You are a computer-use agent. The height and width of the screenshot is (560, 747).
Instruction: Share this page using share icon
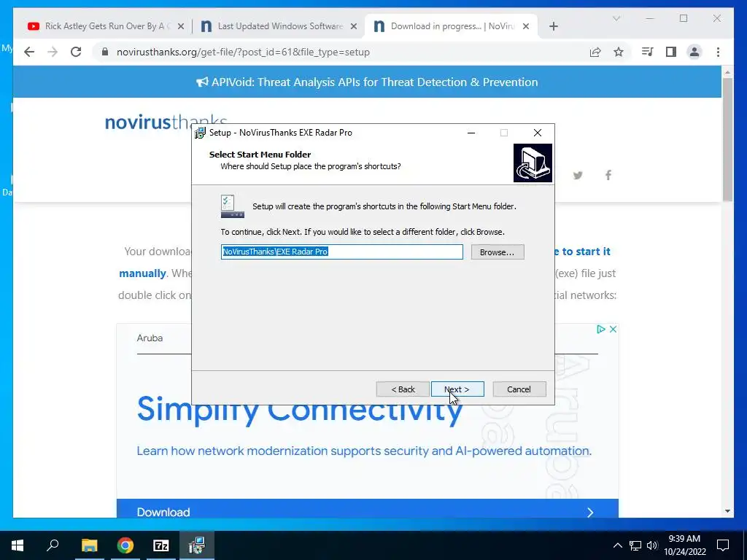pos(595,52)
